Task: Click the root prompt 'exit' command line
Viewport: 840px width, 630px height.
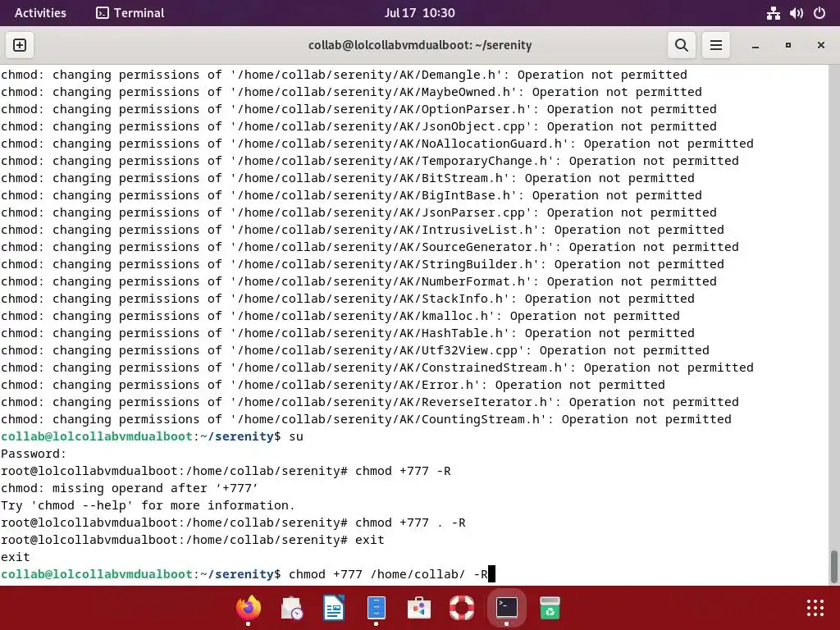Action: 193,540
